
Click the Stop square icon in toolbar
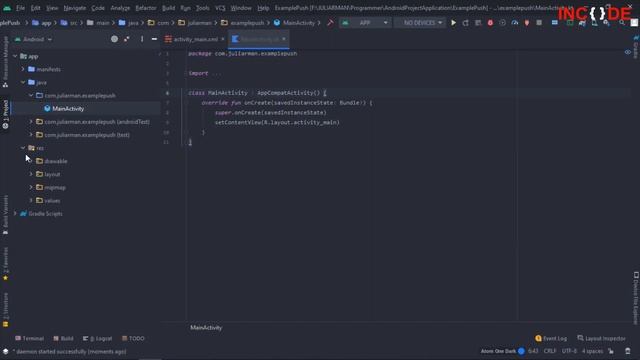(539, 23)
